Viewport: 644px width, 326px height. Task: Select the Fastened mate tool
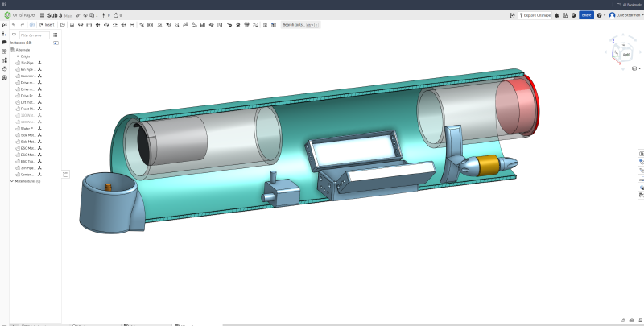pyautogui.click(x=72, y=25)
